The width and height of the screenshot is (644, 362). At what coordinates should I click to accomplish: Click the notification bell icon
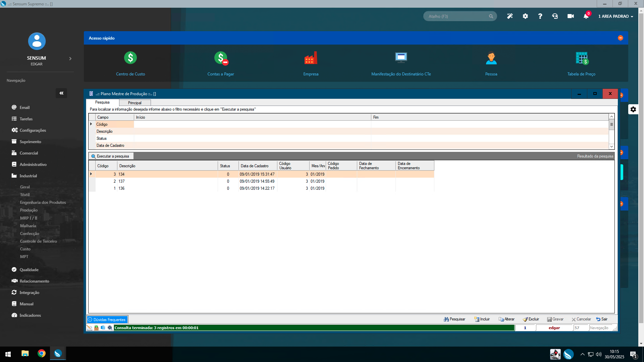tap(586, 16)
